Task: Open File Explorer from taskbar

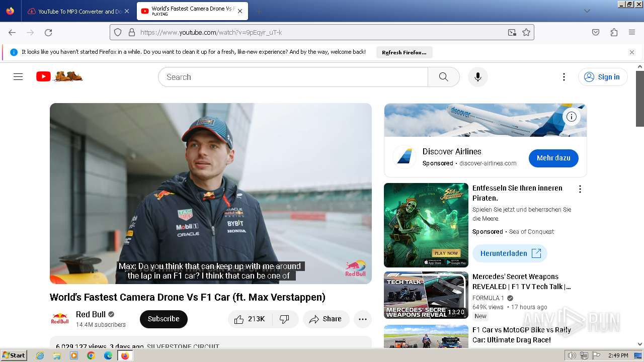Action: pos(57,355)
